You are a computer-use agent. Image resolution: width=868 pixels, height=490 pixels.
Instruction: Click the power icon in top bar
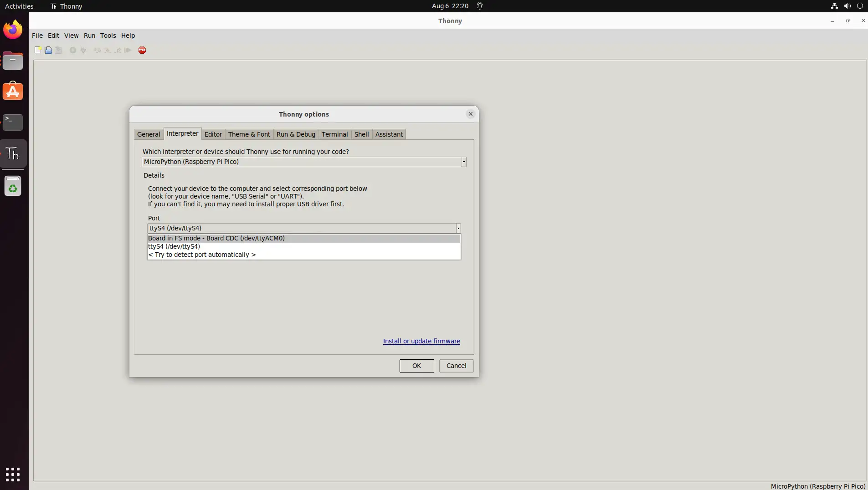pos(860,6)
